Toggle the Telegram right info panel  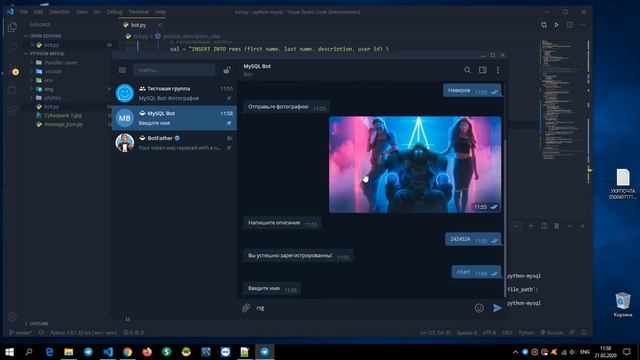pos(483,70)
